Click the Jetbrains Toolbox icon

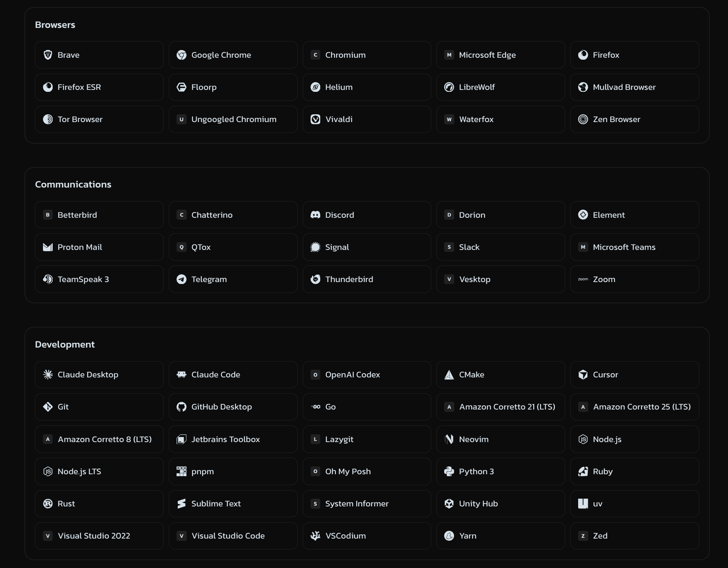tap(182, 439)
